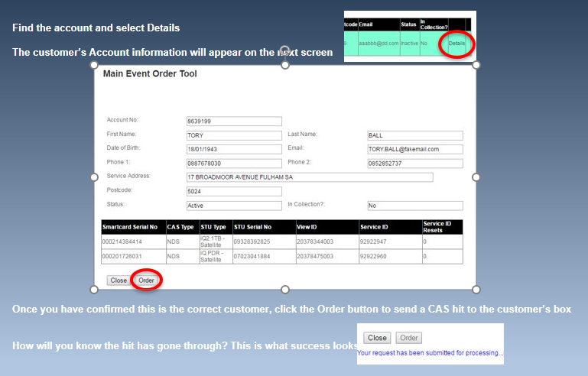Click the left-middle resize handle of selected image
This screenshot has width=588, height=376.
[94, 177]
